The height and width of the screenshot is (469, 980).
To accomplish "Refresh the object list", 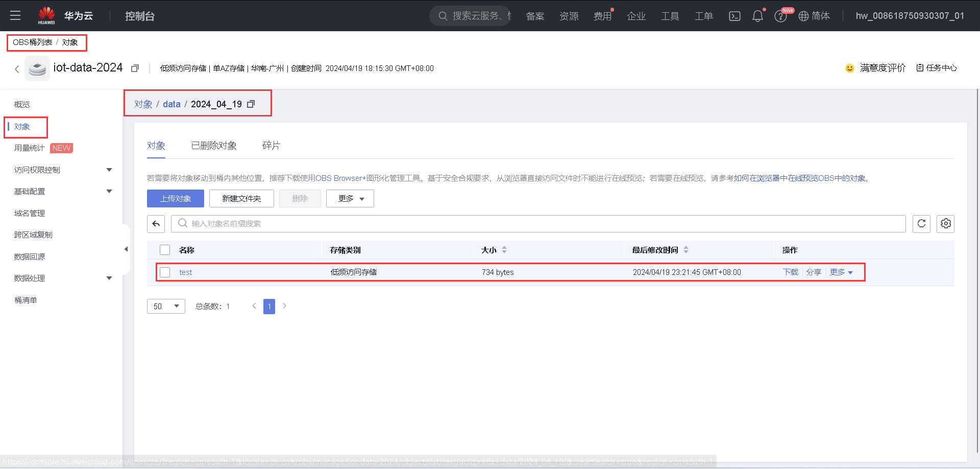I will pos(921,223).
